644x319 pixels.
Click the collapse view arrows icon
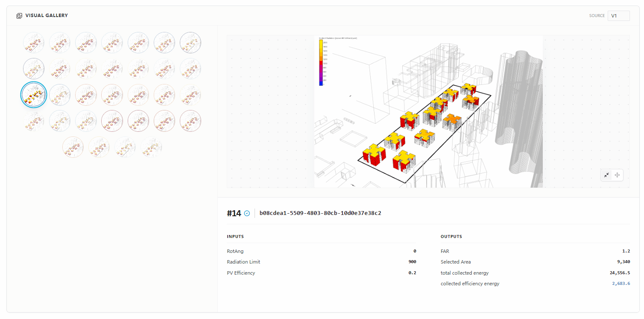click(606, 175)
